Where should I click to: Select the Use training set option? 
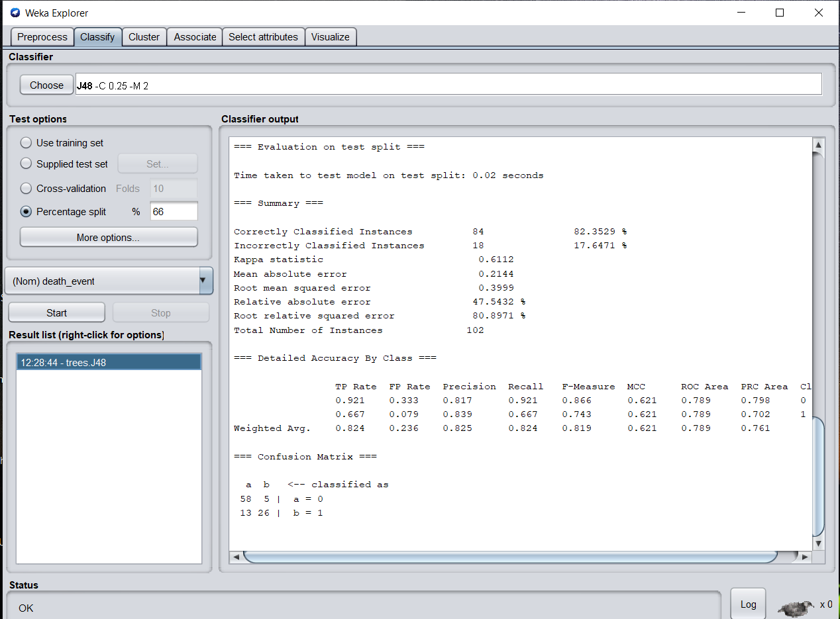pos(26,142)
